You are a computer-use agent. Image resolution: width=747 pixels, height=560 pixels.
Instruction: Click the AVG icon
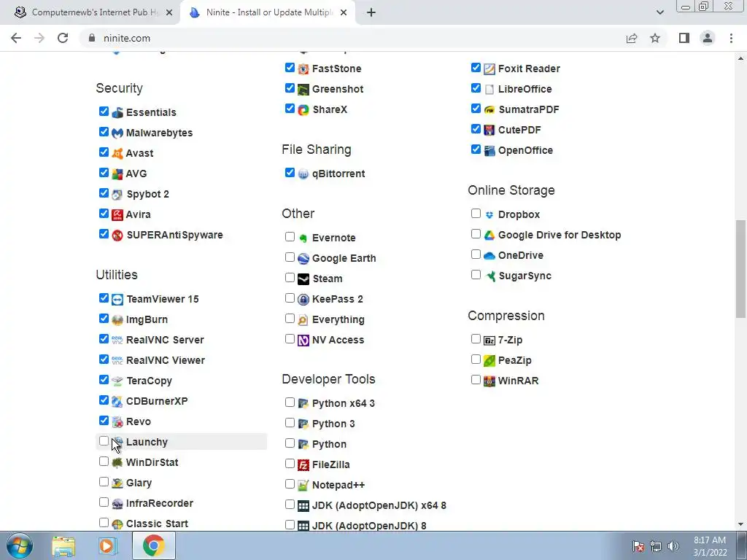tap(117, 174)
